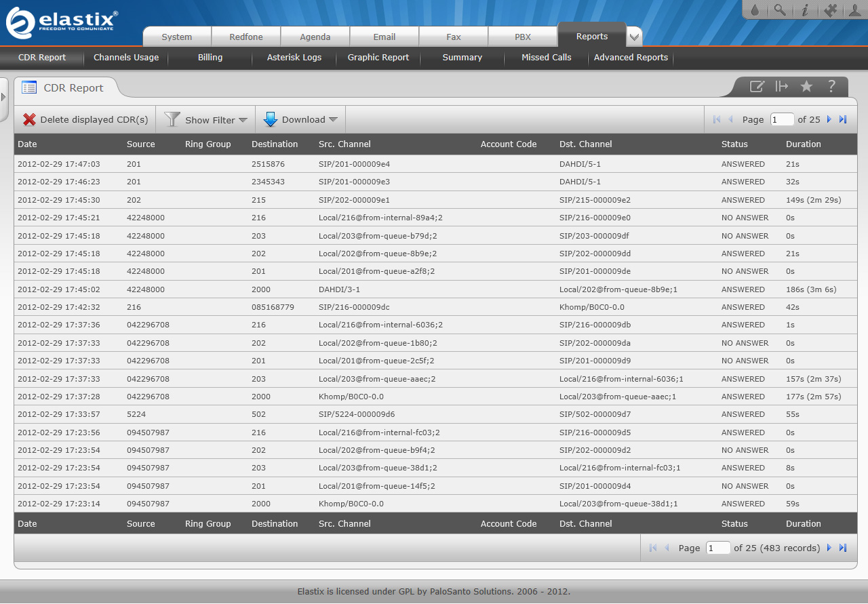Image resolution: width=868 pixels, height=604 pixels.
Task: Open addons via the puzzle piece icon
Action: 830,9
